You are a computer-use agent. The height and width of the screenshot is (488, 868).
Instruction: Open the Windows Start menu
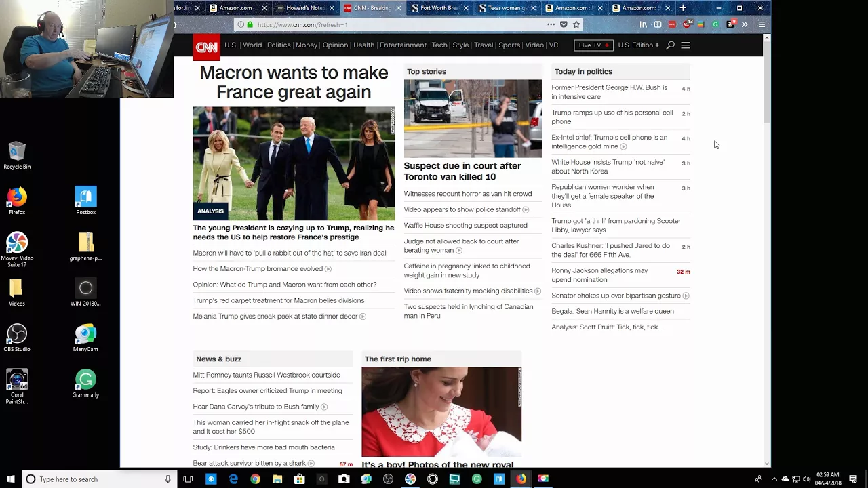(10, 479)
